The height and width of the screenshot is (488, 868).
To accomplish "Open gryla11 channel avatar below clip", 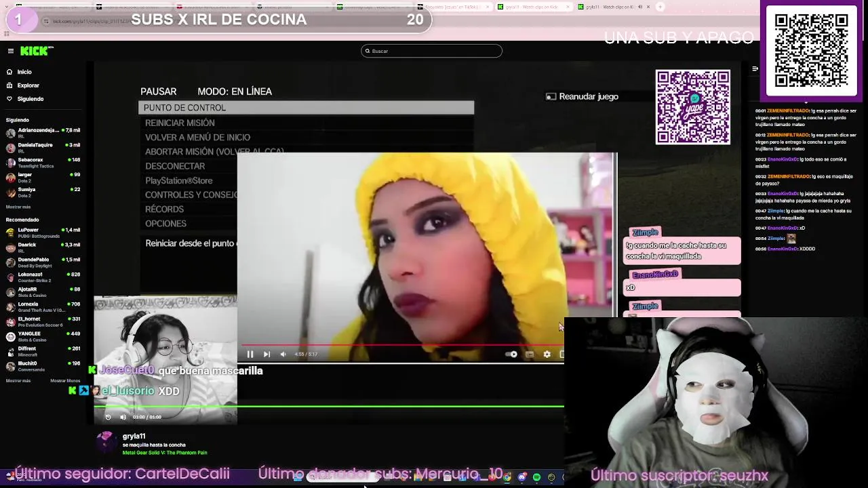I will 106,442.
